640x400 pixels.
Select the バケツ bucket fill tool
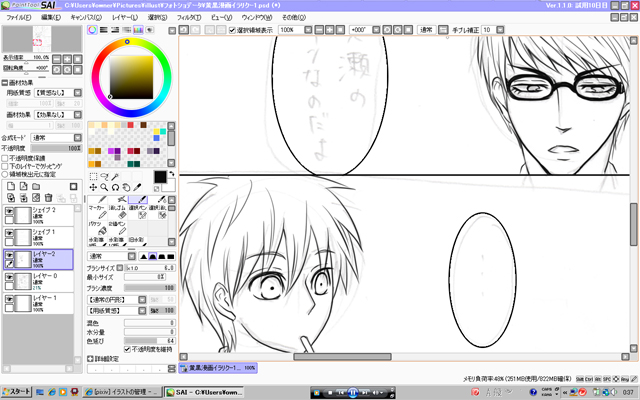97,227
